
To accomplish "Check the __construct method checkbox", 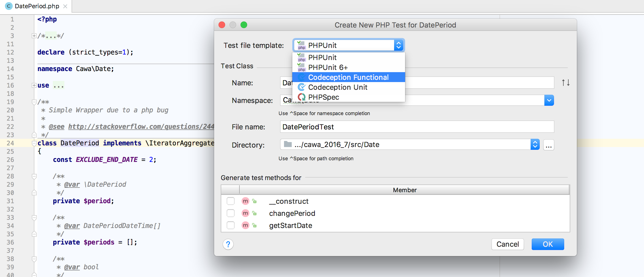I will pos(231,201).
